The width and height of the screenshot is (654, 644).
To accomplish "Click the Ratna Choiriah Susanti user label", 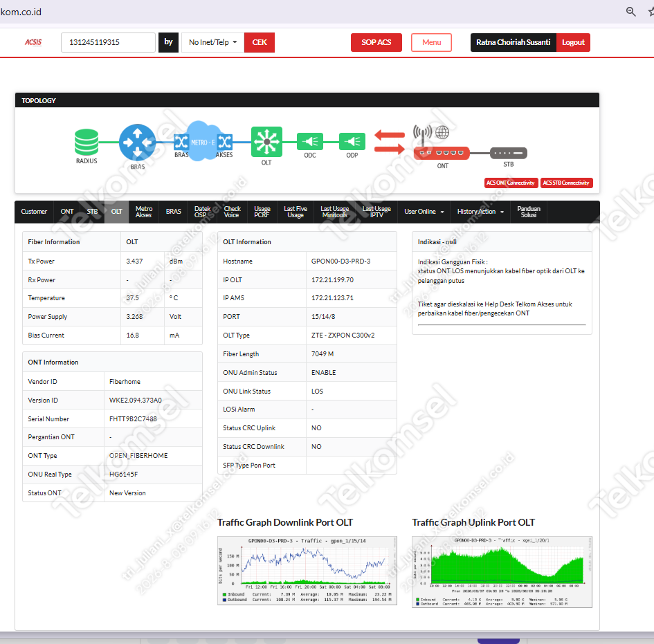I will [x=514, y=42].
